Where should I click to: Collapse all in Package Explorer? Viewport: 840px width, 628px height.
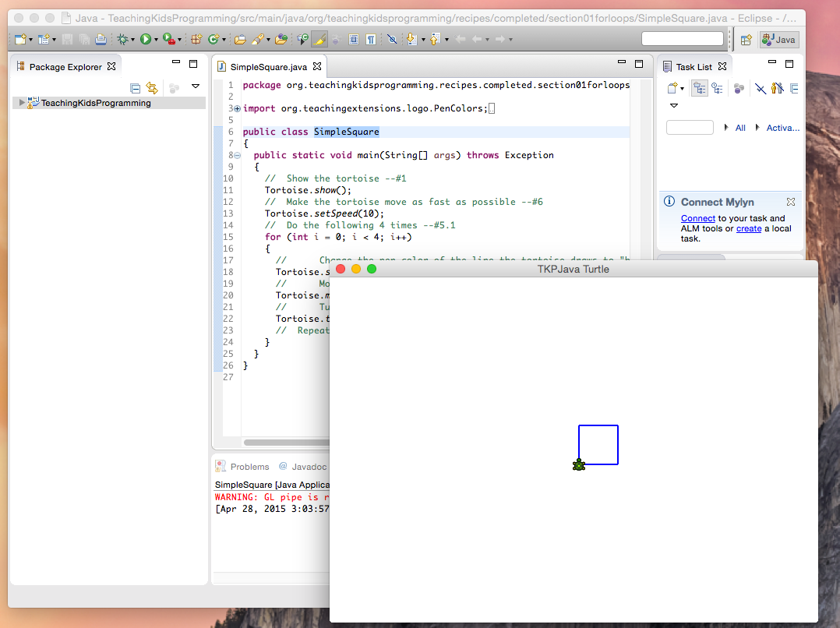(135, 88)
